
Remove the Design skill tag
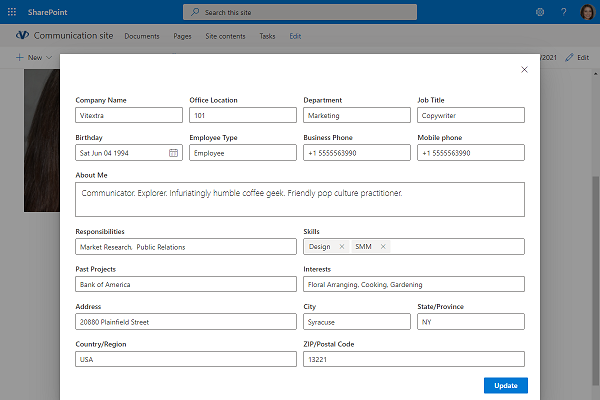tap(341, 246)
